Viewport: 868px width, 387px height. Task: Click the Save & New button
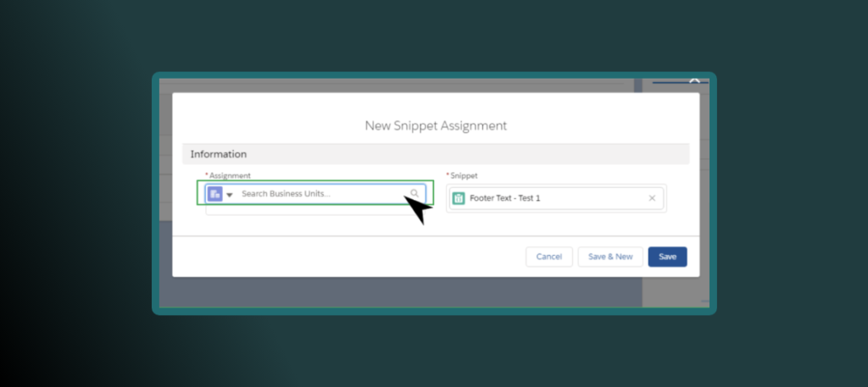[x=610, y=257]
